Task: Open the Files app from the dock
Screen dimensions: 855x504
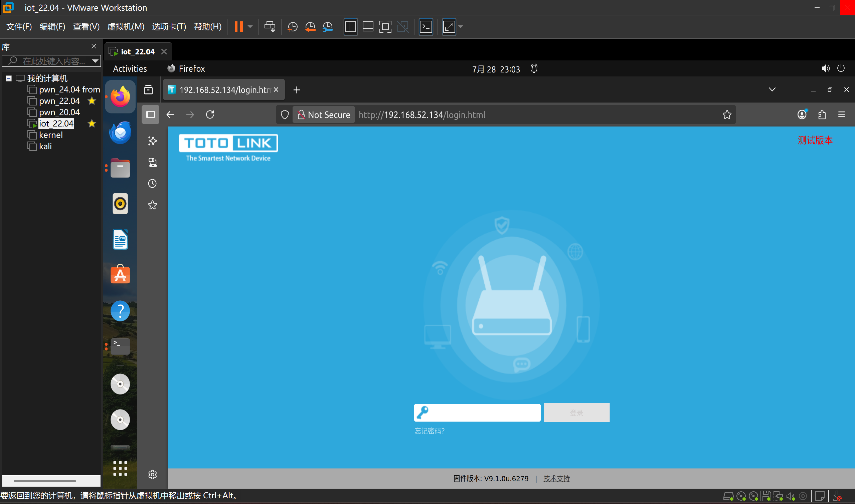Action: click(x=120, y=168)
